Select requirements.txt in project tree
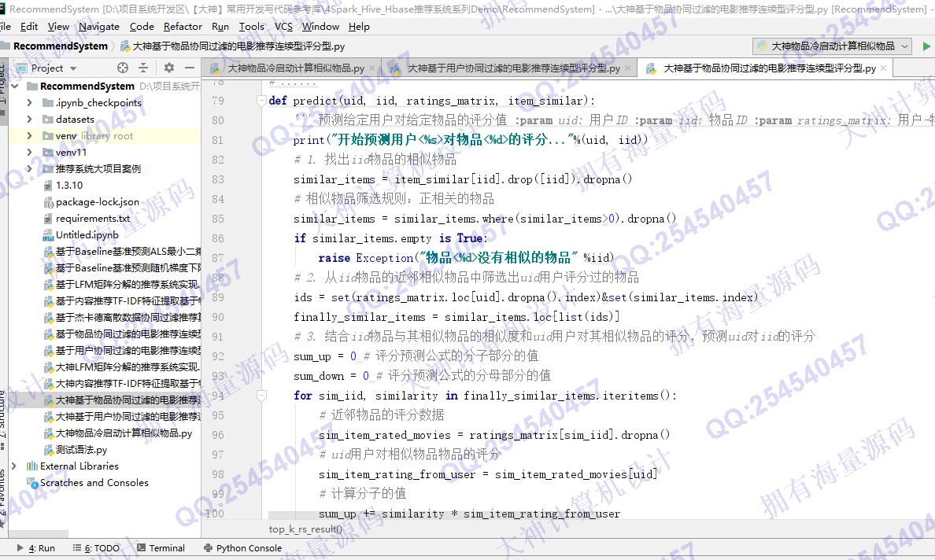Image resolution: width=935 pixels, height=560 pixels. tap(93, 219)
